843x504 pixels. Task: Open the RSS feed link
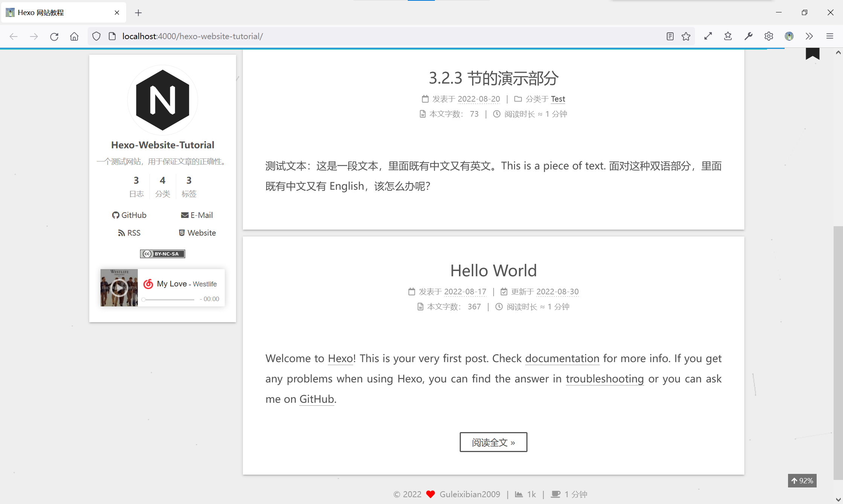click(x=129, y=233)
